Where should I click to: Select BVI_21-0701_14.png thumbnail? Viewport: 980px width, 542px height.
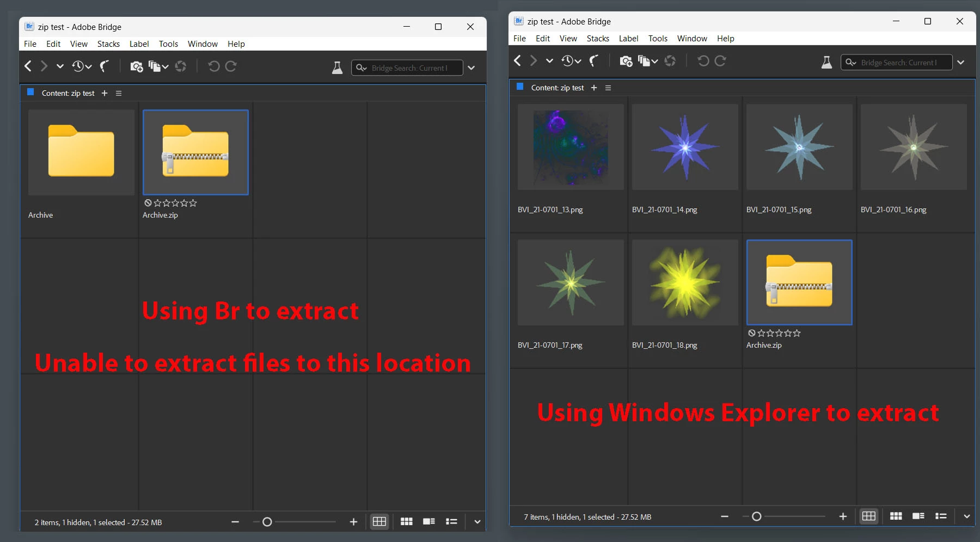click(x=685, y=147)
